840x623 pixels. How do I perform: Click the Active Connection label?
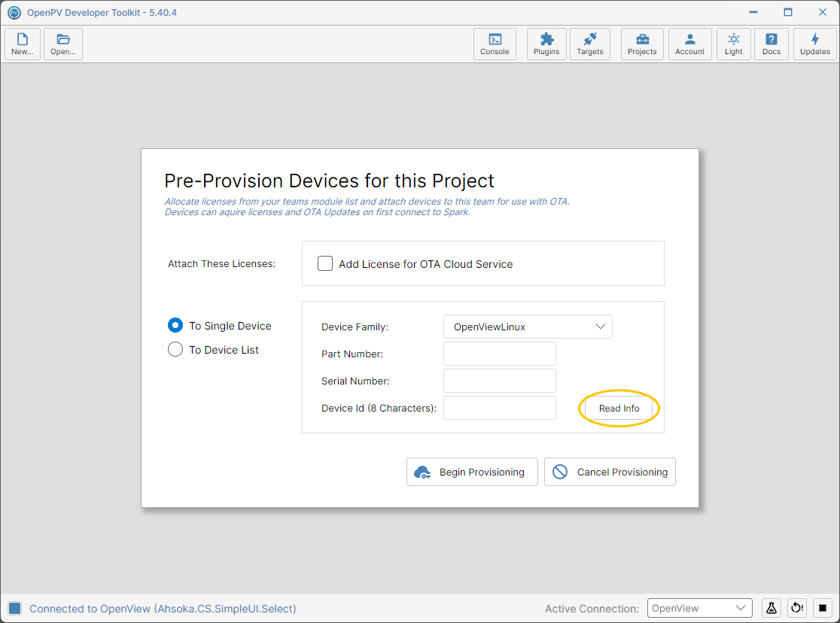pyautogui.click(x=592, y=609)
